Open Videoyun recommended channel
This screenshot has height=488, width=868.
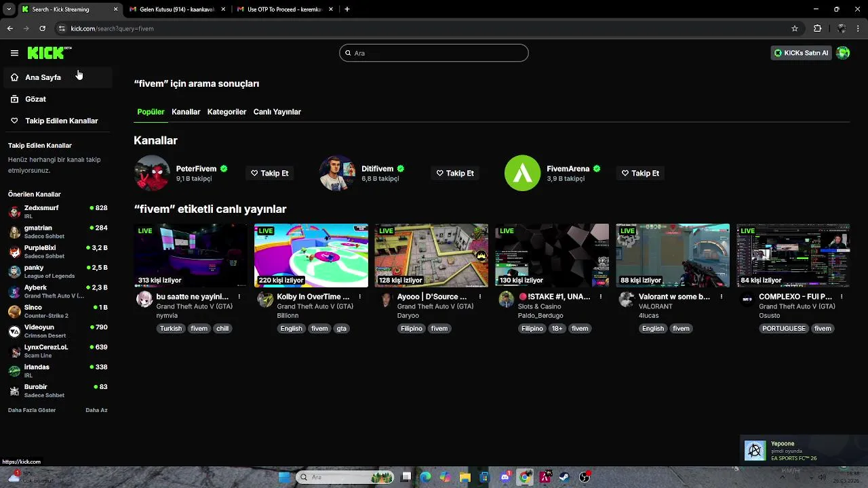[57, 331]
